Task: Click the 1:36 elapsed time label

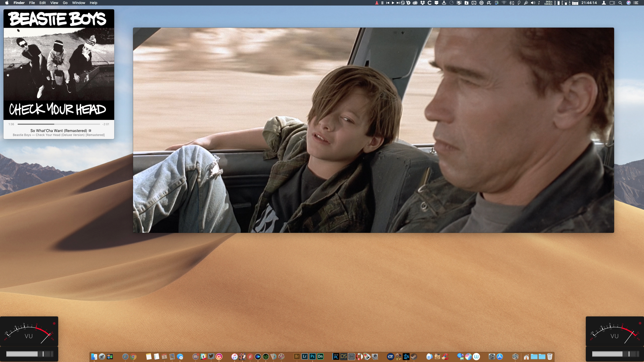Action: [x=11, y=124]
